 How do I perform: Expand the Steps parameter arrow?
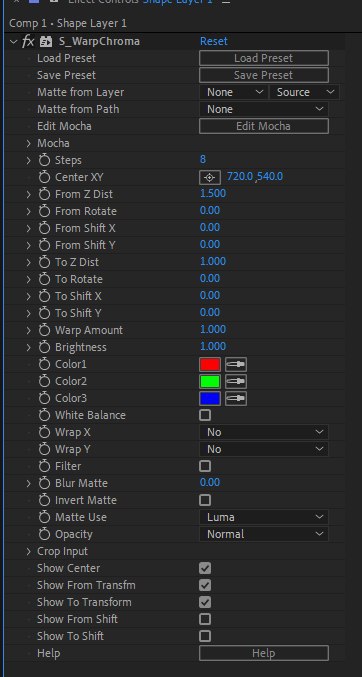click(x=29, y=160)
